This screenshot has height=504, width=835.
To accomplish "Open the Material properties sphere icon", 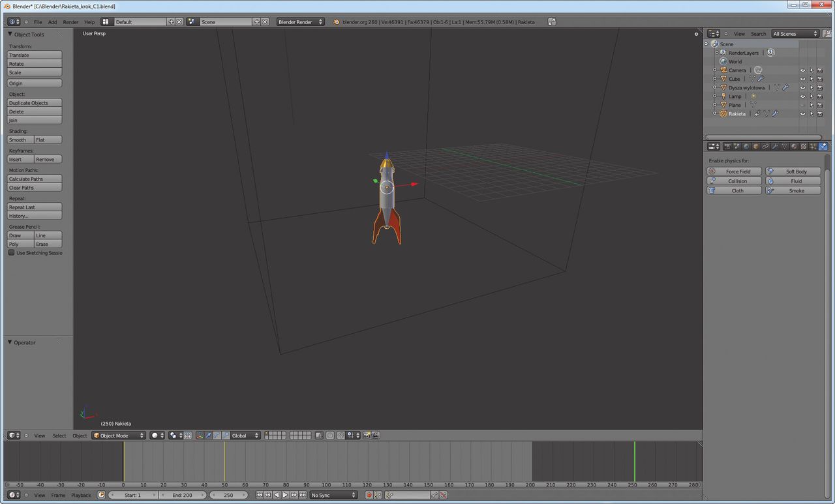I will click(x=794, y=147).
